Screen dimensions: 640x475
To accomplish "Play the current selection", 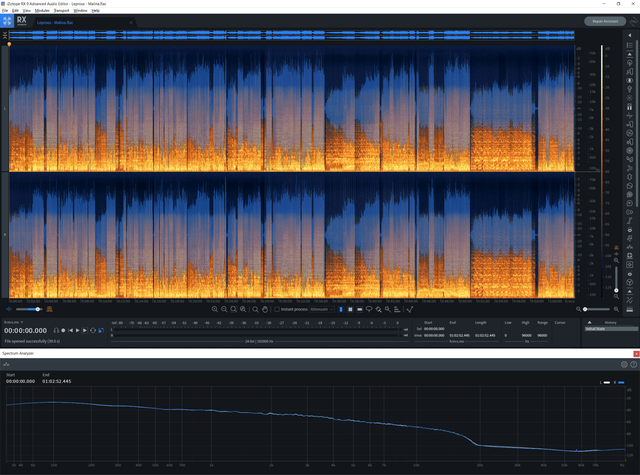I will 85,331.
